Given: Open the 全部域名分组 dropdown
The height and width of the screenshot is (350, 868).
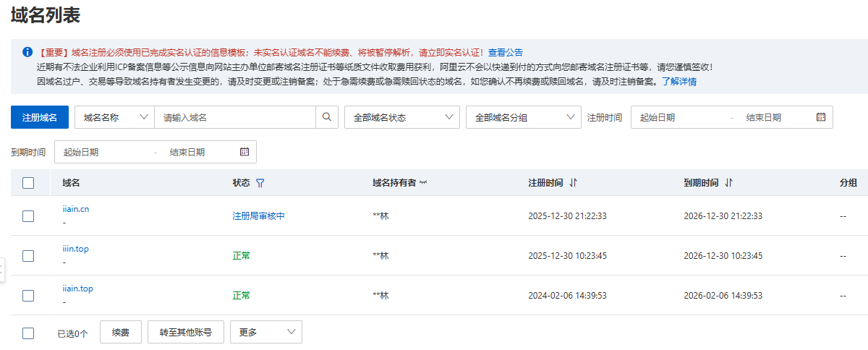Looking at the screenshot, I should [523, 117].
